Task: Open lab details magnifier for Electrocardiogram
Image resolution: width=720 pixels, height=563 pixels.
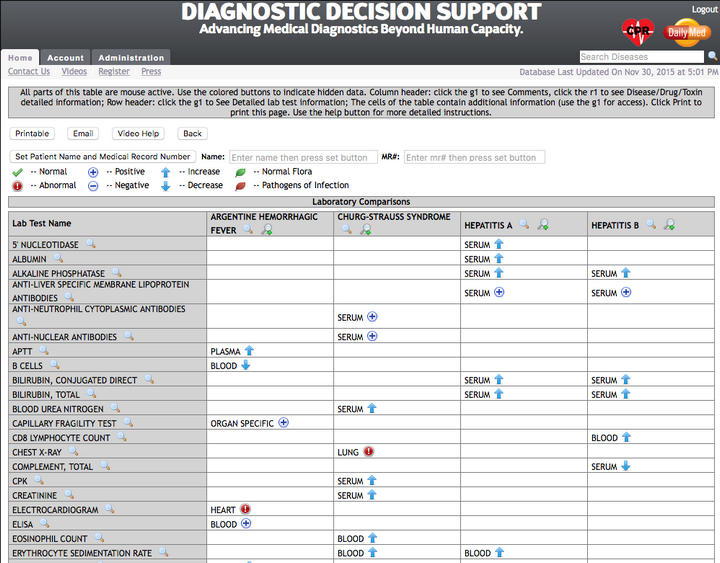Action: pyautogui.click(x=109, y=509)
